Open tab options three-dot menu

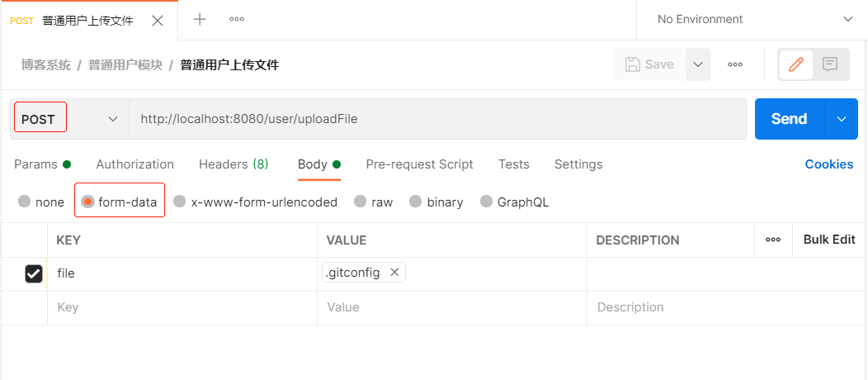(x=237, y=19)
